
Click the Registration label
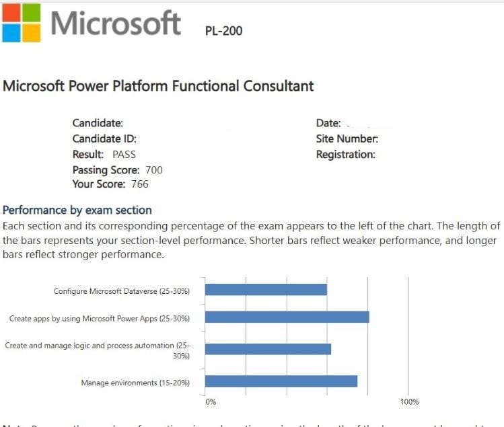pyautogui.click(x=345, y=154)
